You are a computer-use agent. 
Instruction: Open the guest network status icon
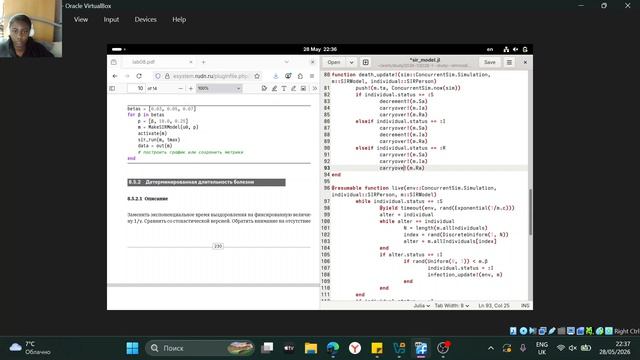506,49
